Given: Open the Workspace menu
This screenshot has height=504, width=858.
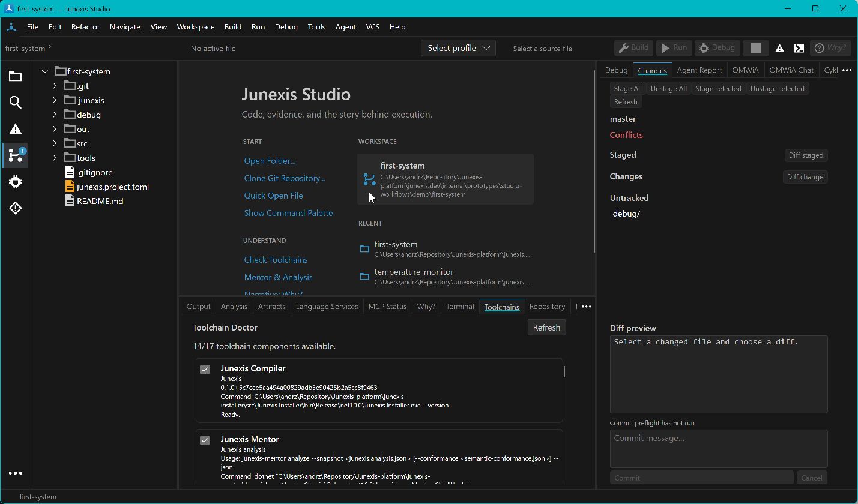Looking at the screenshot, I should [196, 27].
